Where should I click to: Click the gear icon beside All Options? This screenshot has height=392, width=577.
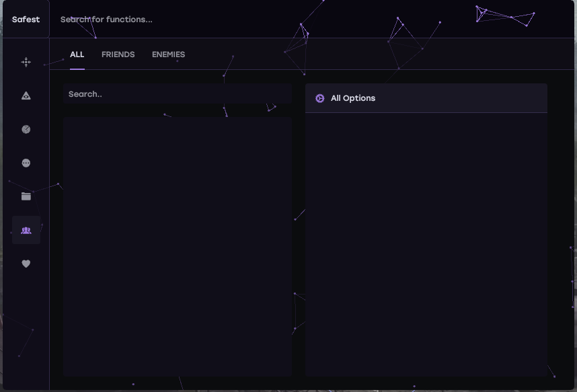pyautogui.click(x=320, y=98)
